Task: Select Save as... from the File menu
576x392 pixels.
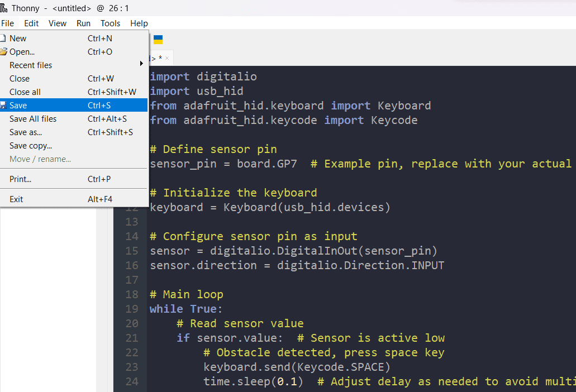Action: click(26, 132)
